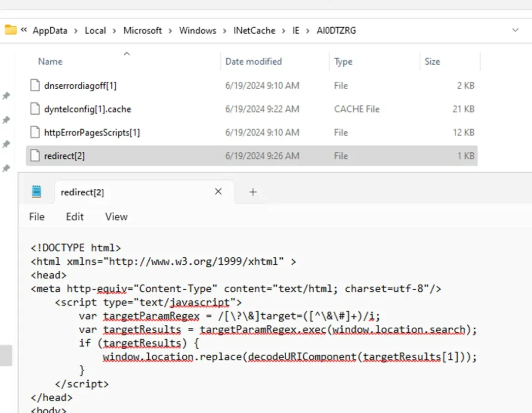The image size is (532, 413).
Task: Click left panel scrollbar thumb
Action: pyautogui.click(x=6, y=355)
